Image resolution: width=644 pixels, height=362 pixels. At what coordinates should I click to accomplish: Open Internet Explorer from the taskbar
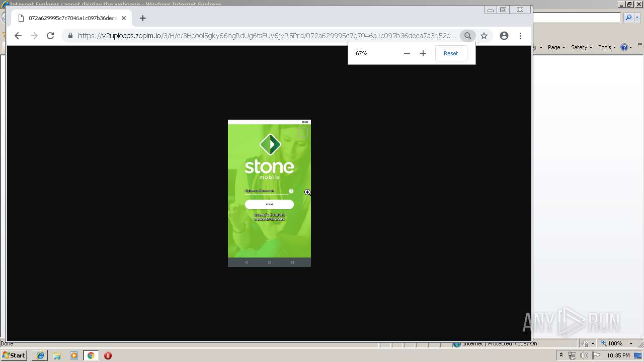(x=40, y=355)
